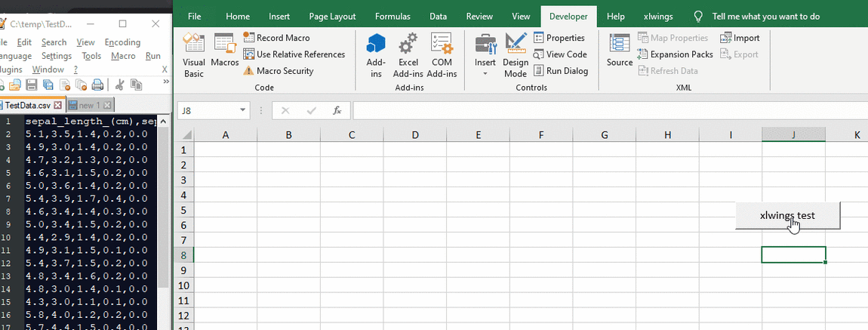Toggle Use Relative References
The image size is (868, 330).
pos(294,54)
